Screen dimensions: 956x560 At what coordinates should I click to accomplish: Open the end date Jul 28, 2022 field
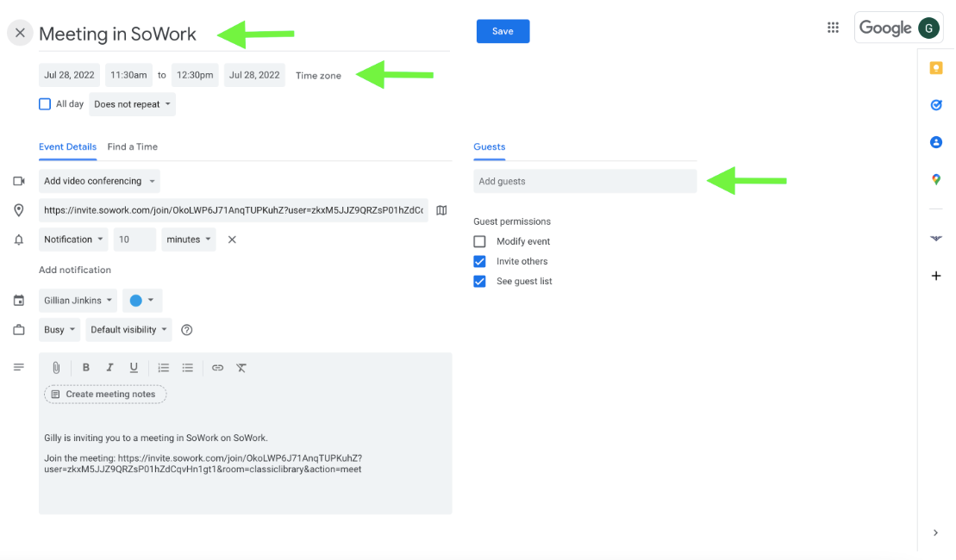tap(254, 75)
